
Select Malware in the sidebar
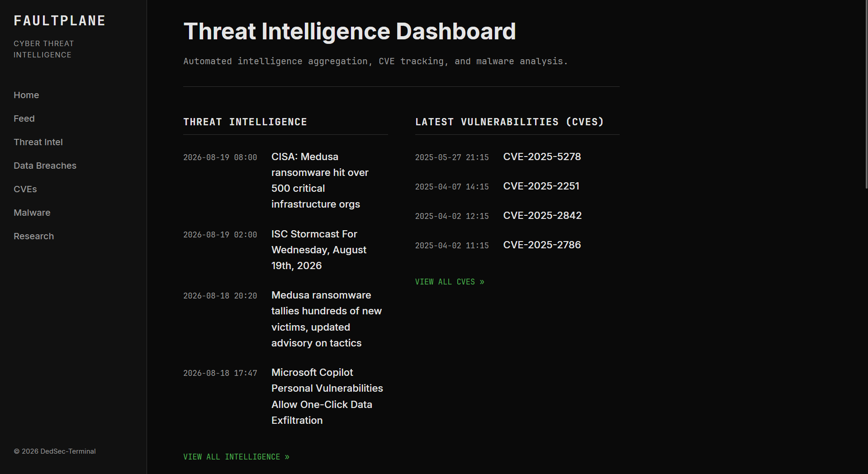coord(32,213)
